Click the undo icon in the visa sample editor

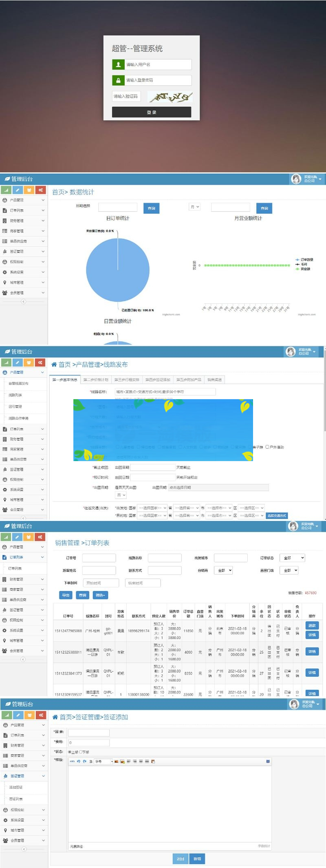(78, 761)
